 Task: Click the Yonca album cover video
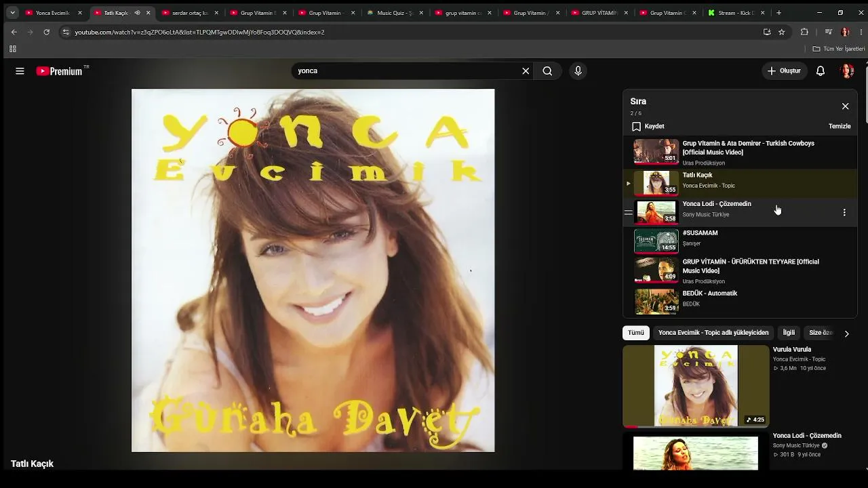[x=313, y=270]
